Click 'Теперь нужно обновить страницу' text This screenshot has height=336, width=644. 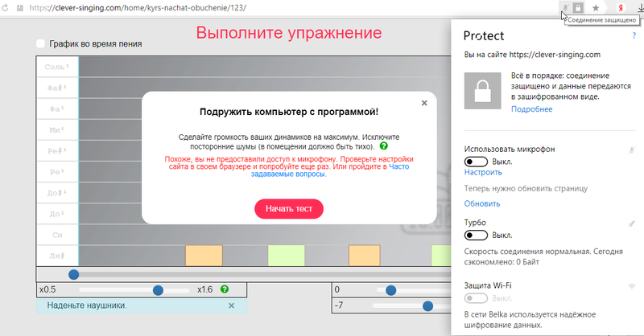pyautogui.click(x=526, y=188)
